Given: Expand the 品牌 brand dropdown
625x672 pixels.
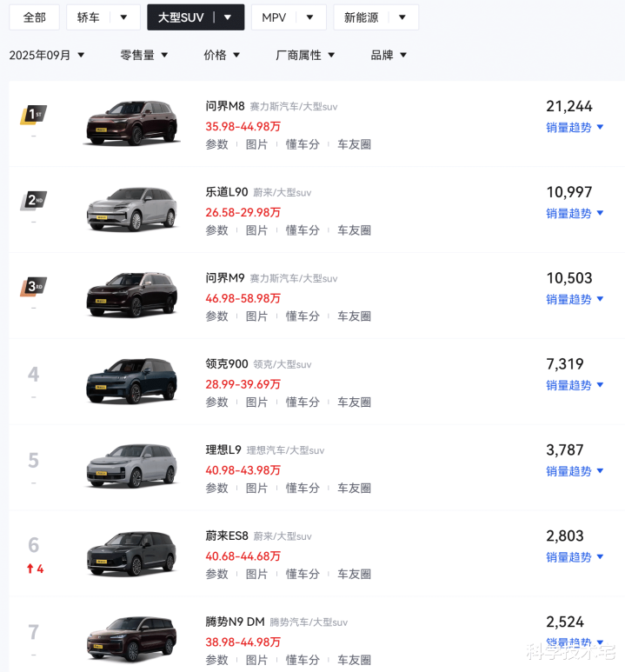Looking at the screenshot, I should 389,55.
